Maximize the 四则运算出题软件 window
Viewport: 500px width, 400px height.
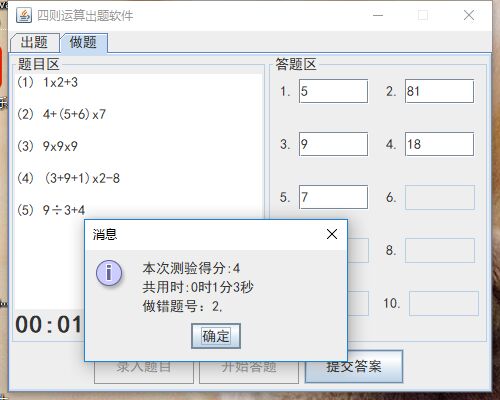click(x=423, y=15)
